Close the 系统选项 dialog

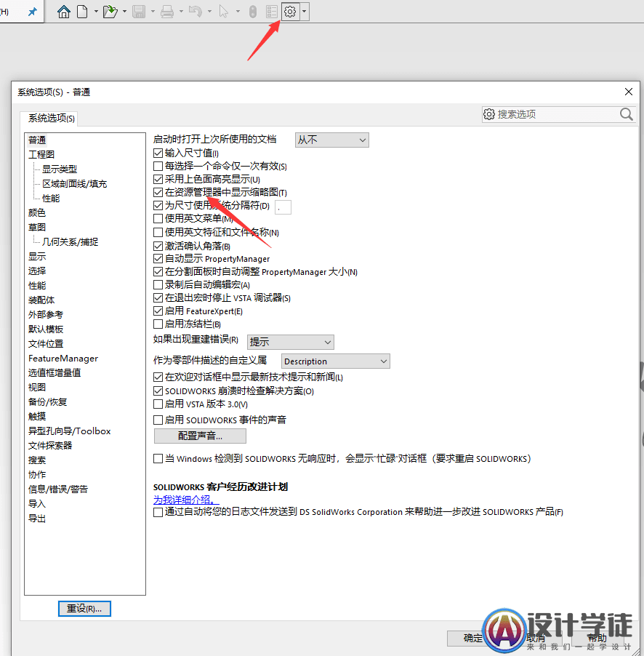pyautogui.click(x=629, y=92)
